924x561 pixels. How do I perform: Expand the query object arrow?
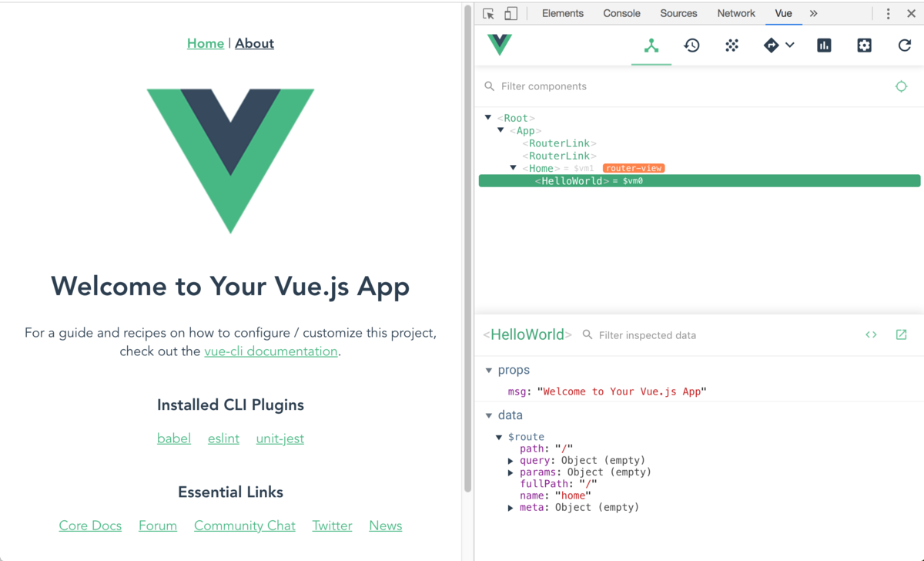tap(511, 461)
